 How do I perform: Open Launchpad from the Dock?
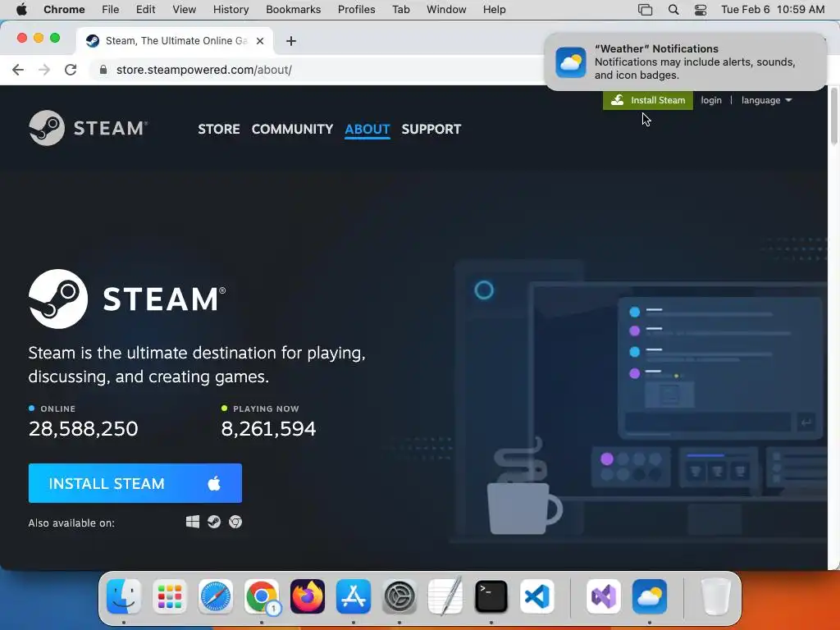pyautogui.click(x=170, y=596)
